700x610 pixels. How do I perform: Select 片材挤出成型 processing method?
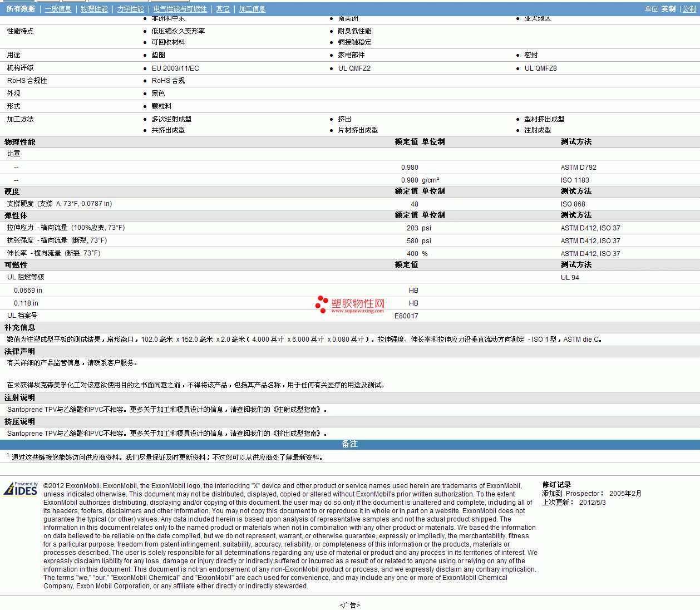tap(358, 130)
